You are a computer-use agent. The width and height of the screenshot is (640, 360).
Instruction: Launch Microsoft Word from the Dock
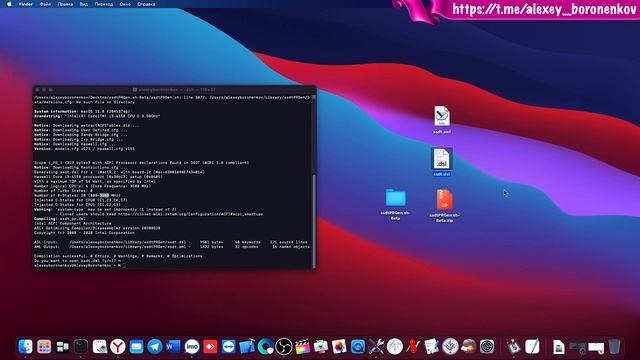click(173, 347)
